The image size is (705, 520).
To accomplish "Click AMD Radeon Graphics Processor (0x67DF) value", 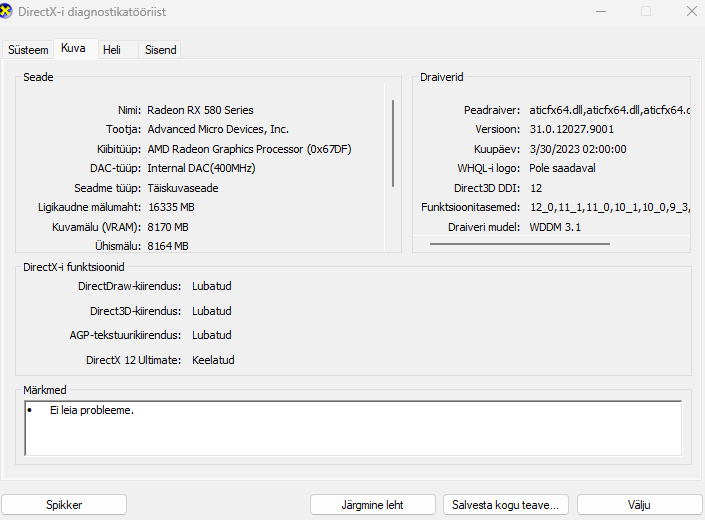I will point(249,149).
